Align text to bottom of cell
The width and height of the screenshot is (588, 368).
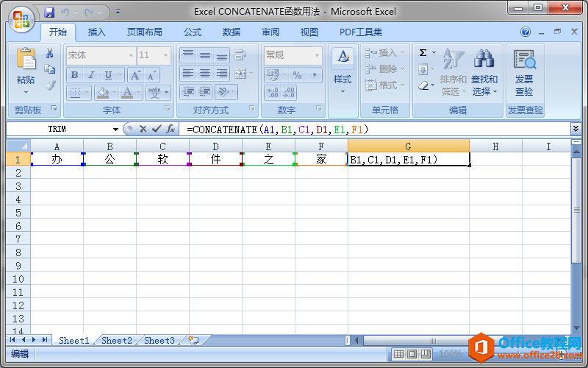click(222, 55)
